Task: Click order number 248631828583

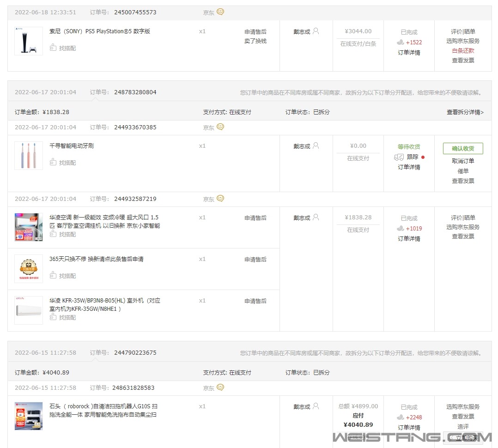Action: 134,387
